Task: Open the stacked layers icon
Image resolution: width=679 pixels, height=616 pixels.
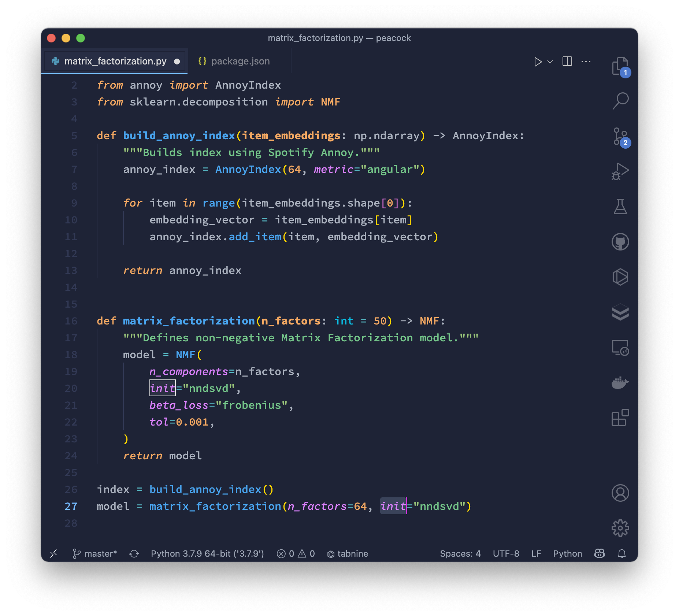Action: (620, 312)
